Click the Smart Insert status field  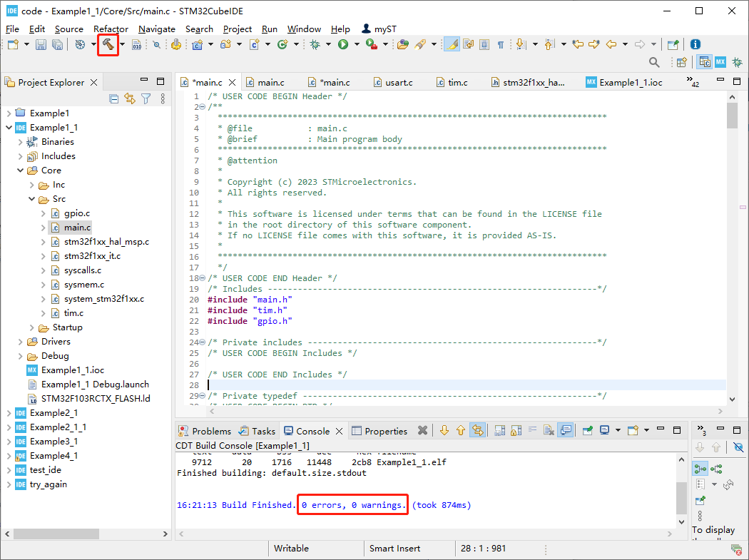(x=394, y=549)
